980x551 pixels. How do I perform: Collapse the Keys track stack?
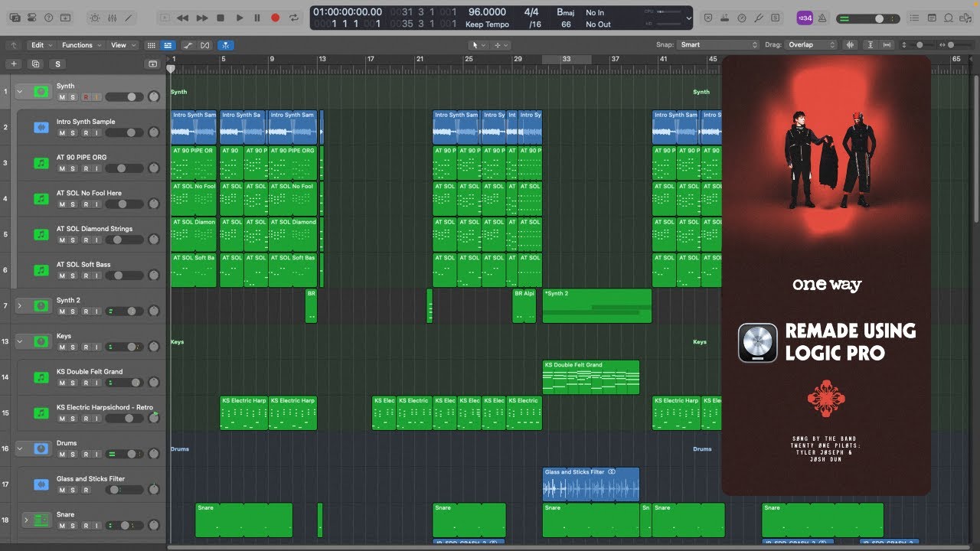21,341
